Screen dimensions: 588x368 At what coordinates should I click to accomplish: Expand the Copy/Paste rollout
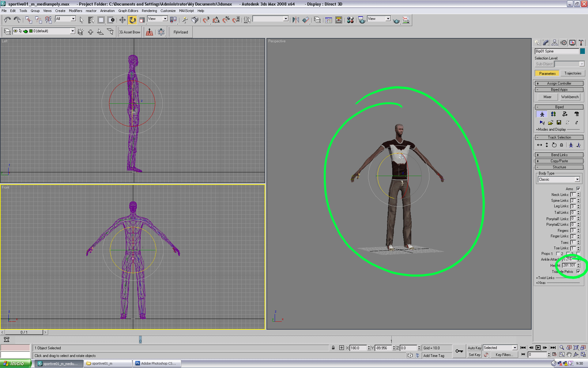point(559,161)
